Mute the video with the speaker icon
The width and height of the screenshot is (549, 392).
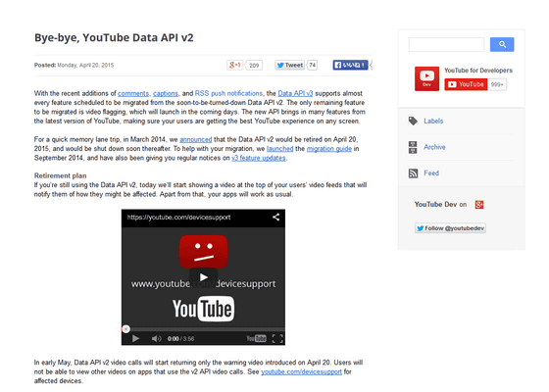[x=156, y=338]
